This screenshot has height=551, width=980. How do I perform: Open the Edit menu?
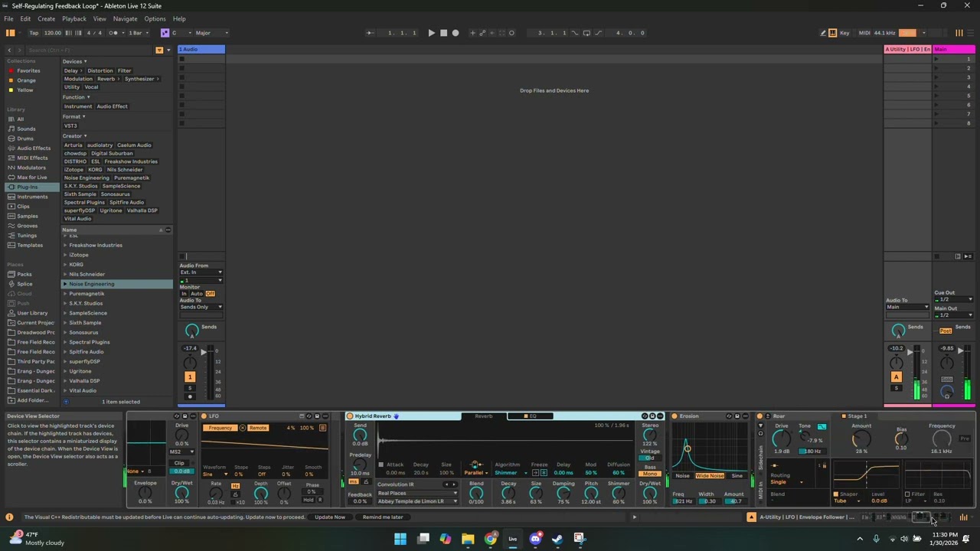pos(25,18)
